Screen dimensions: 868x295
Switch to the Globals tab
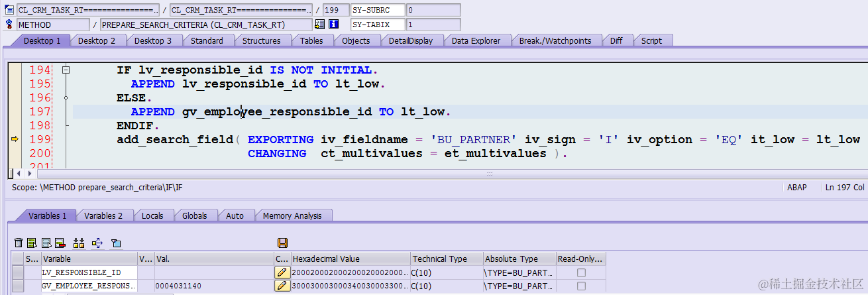195,215
